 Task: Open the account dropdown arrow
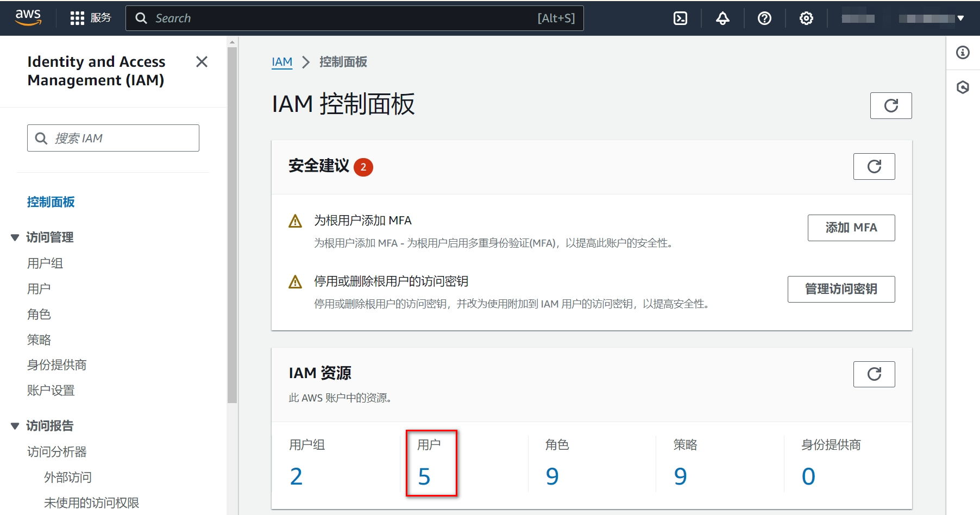point(960,18)
